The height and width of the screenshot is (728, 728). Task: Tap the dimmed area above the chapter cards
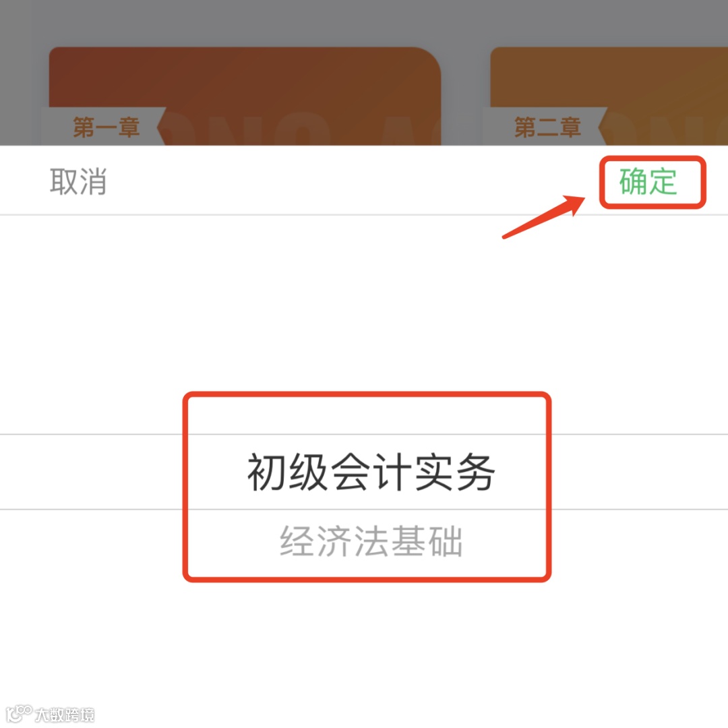[364, 22]
